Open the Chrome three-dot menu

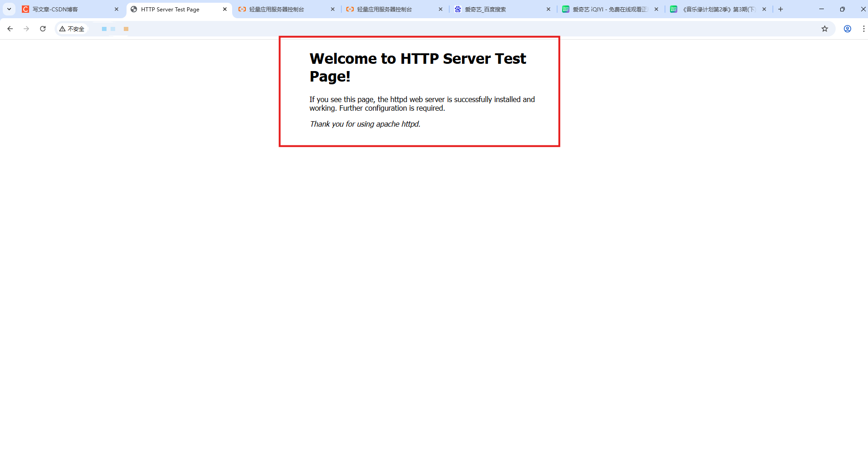pos(863,29)
